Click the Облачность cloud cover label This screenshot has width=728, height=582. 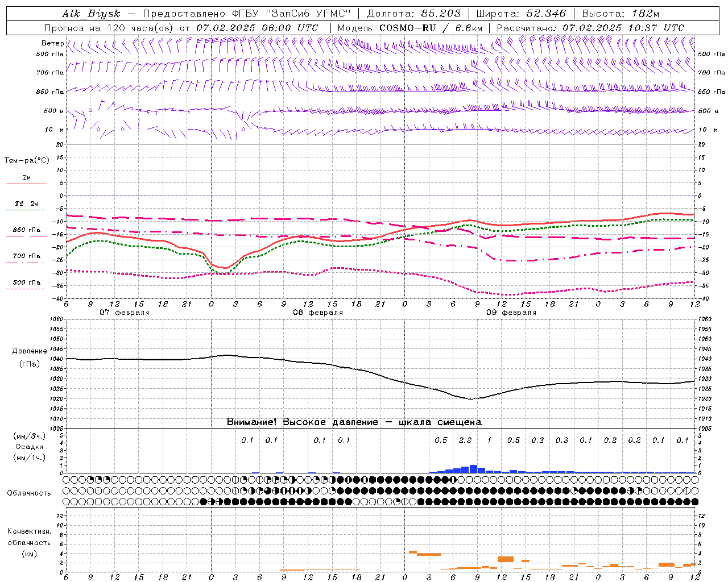pyautogui.click(x=29, y=493)
